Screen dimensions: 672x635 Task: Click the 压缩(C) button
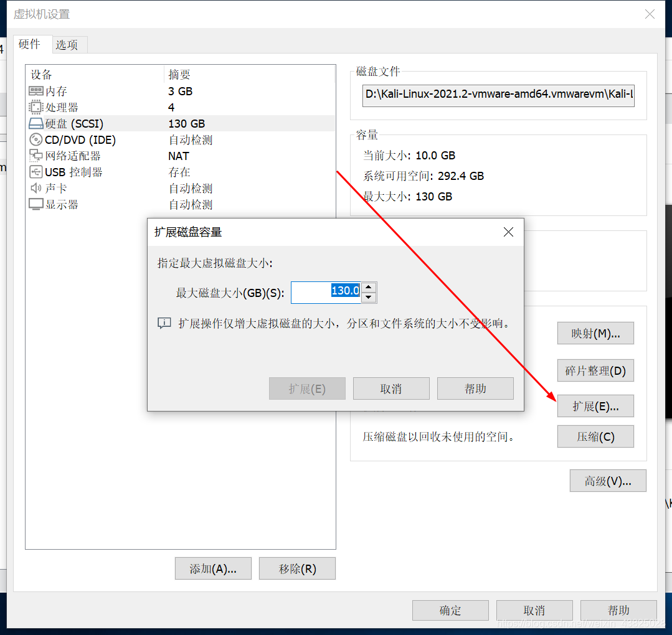(595, 436)
